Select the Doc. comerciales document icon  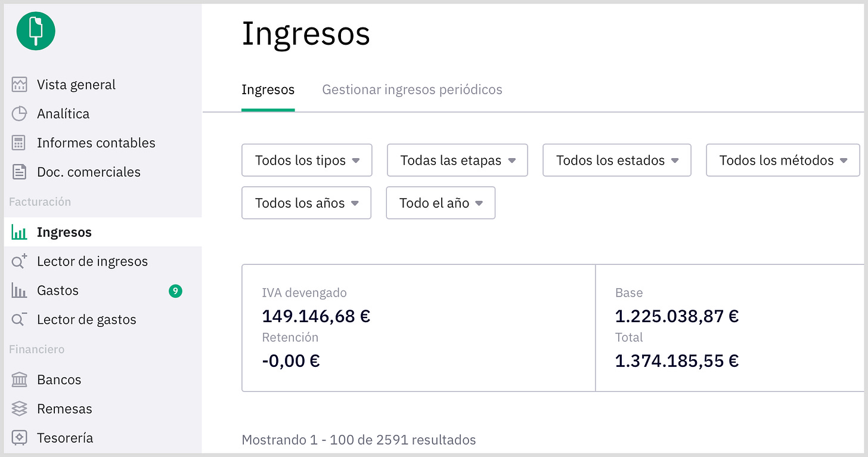click(20, 172)
